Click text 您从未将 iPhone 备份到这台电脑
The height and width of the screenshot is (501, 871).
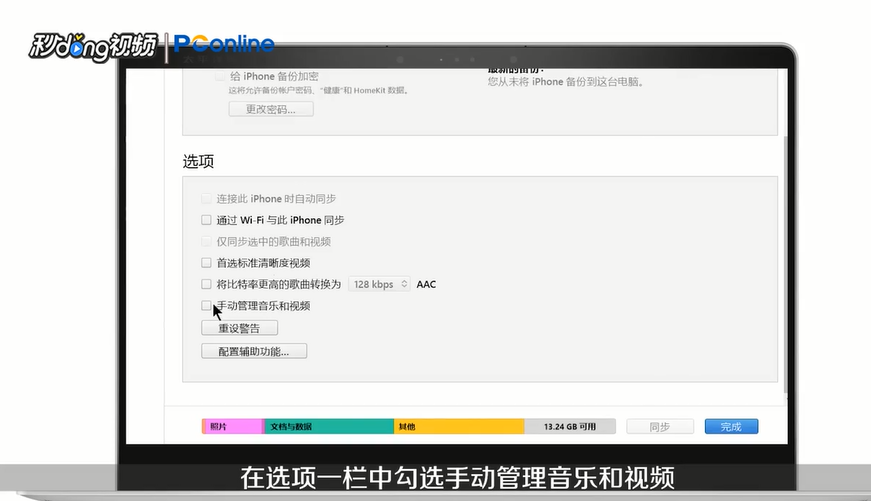[565, 82]
